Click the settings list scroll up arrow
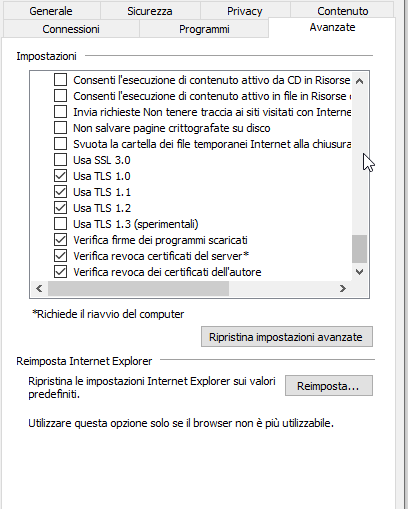This screenshot has width=408, height=509. click(359, 81)
